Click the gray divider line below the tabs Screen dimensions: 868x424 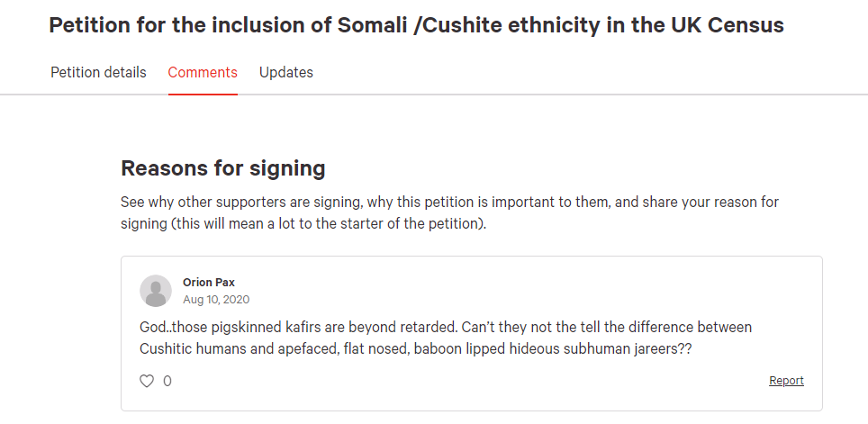(x=434, y=95)
